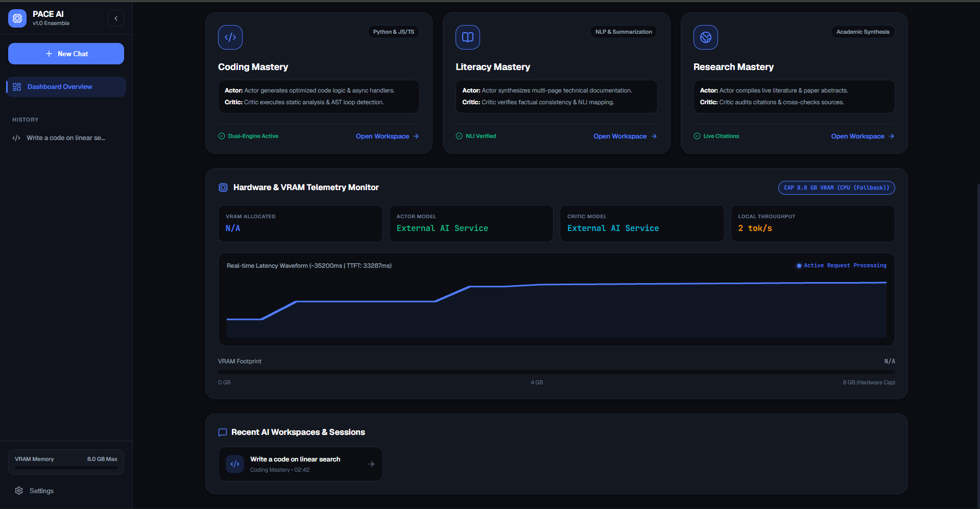Click the Dashboard Overview grid icon
Image resolution: width=980 pixels, height=509 pixels.
(x=17, y=87)
